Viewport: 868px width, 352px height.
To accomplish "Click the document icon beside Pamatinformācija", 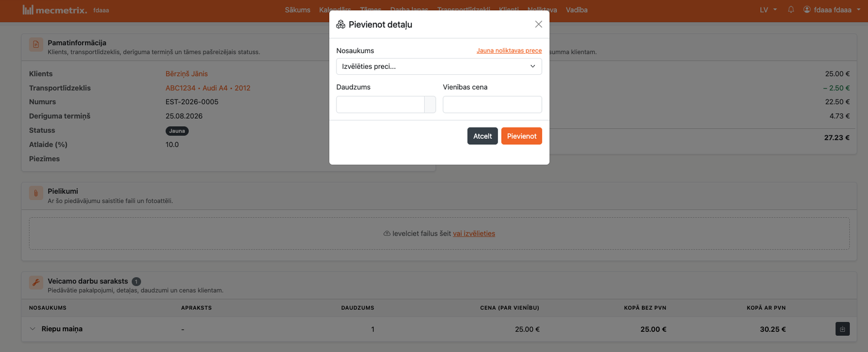I will 36,44.
